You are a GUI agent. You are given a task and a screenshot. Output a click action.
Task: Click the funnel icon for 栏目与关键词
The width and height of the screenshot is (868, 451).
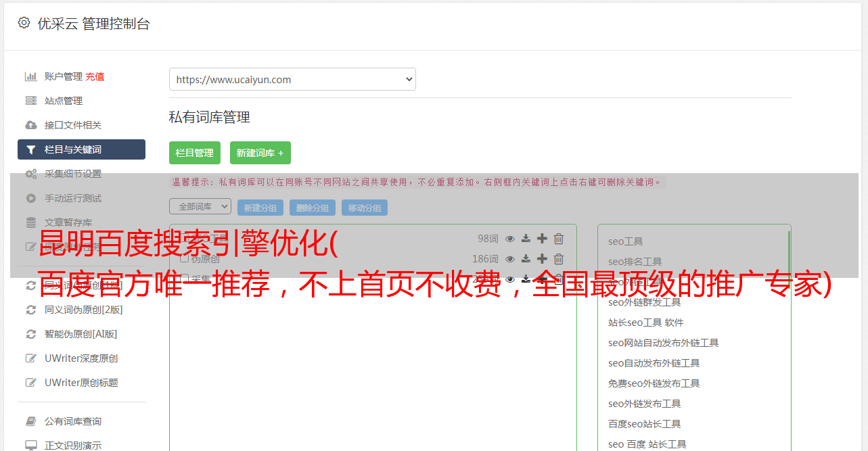coord(30,149)
